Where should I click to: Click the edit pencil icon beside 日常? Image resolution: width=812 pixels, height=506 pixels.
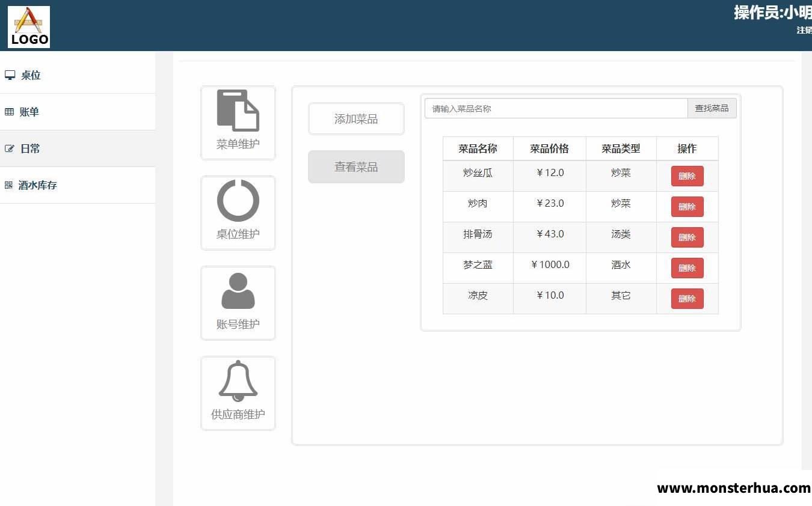9,148
